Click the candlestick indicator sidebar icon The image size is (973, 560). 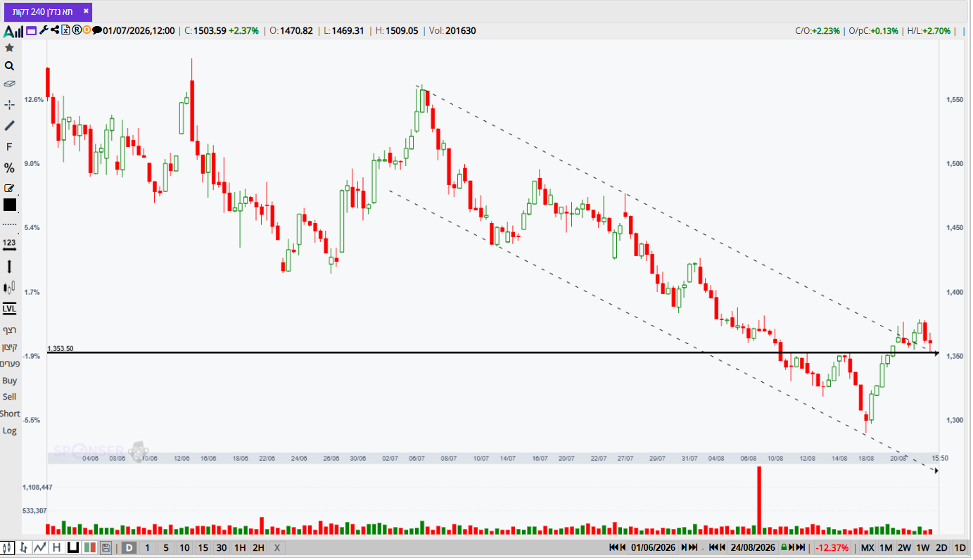pos(9,288)
